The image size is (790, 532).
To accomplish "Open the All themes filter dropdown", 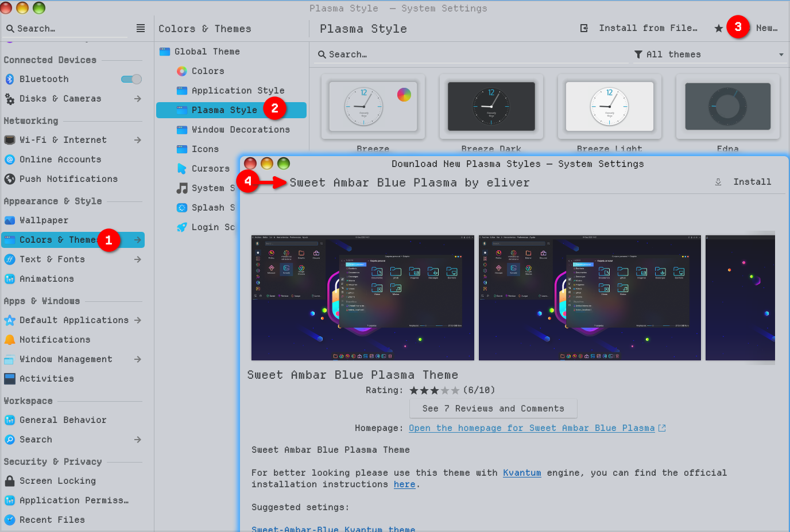I will (x=708, y=55).
